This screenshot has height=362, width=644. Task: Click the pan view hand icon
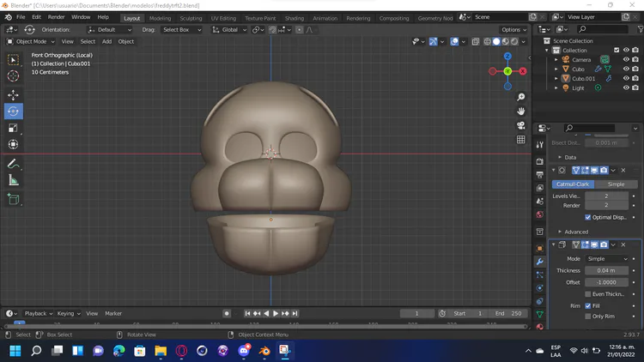tap(521, 112)
